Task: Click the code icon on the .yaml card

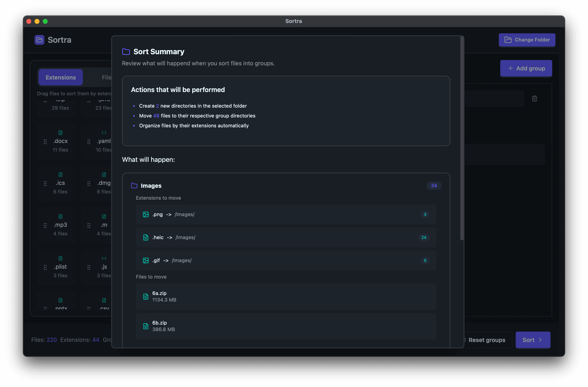Action: click(x=104, y=132)
